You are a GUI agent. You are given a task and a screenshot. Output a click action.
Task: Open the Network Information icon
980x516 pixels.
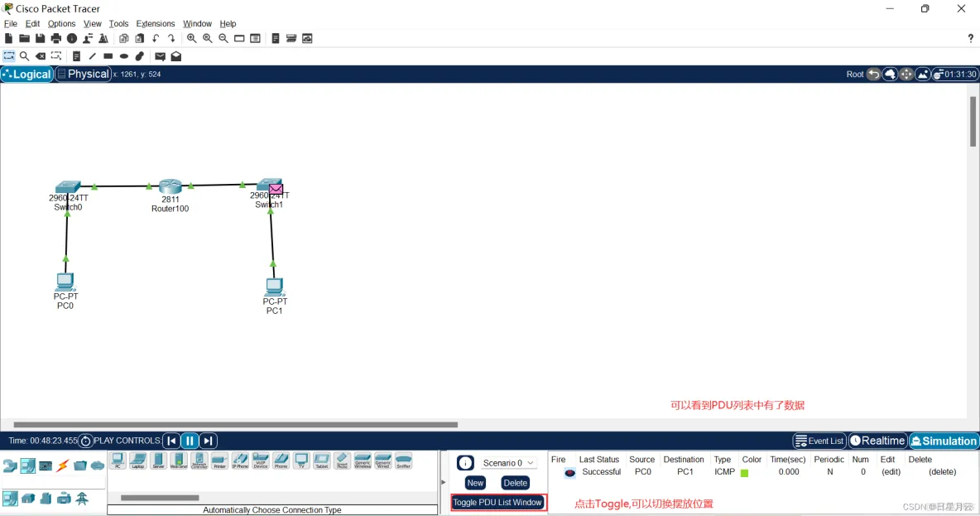coord(72,39)
